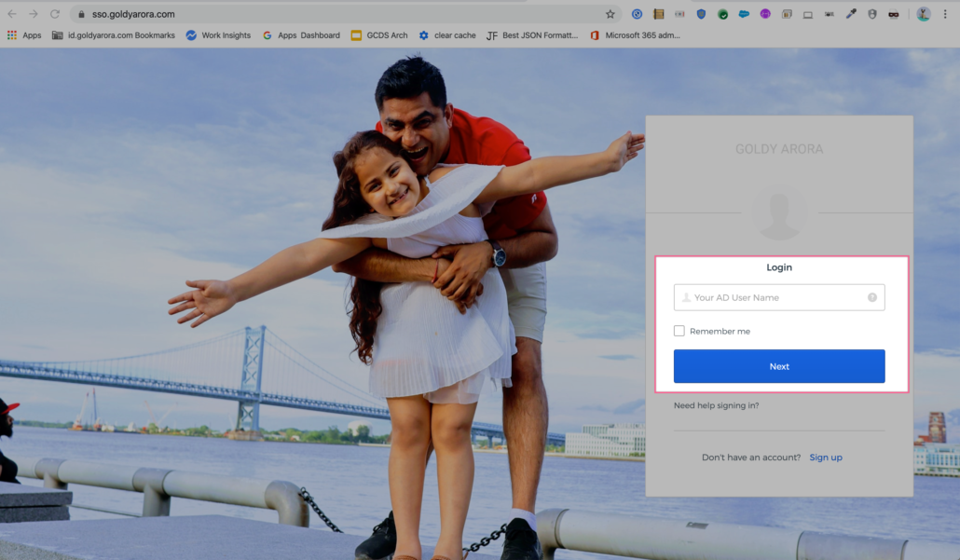Image resolution: width=960 pixels, height=560 pixels.
Task: View site security lock info
Action: pos(81,14)
